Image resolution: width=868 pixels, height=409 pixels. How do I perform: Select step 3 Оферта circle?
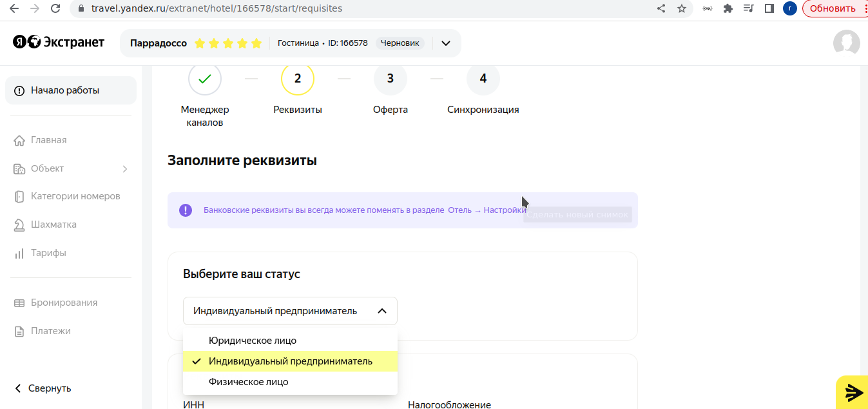[x=391, y=79]
